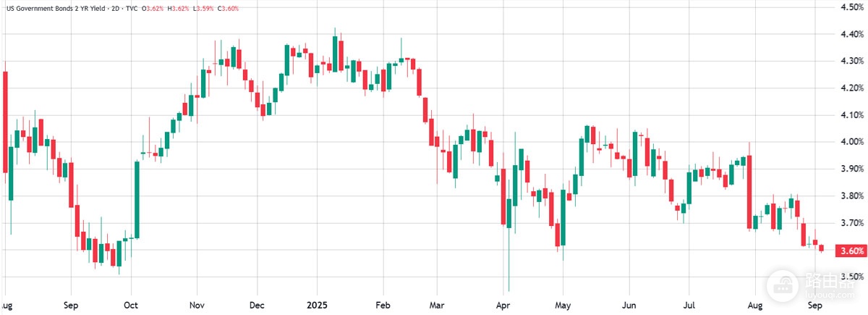868x315 pixels.
Task: Click the Close value C3.60% in the header
Action: pos(226,8)
